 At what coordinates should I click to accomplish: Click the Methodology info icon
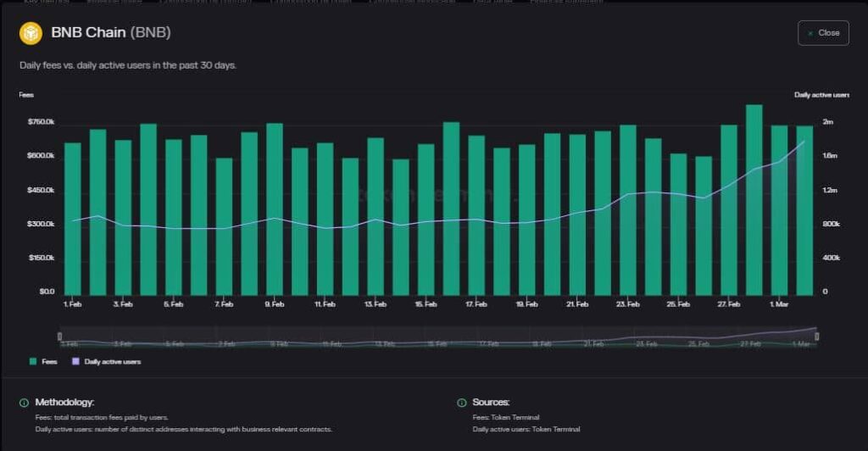click(24, 402)
